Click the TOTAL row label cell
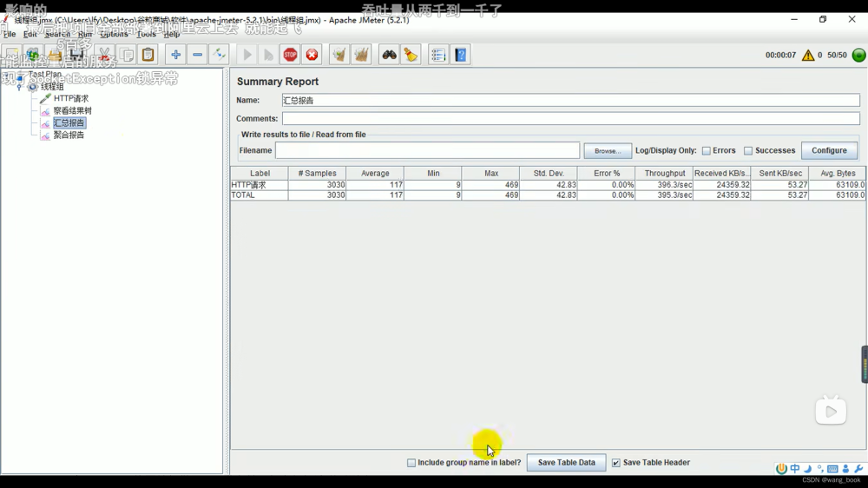Viewport: 868px width, 488px height. click(259, 195)
